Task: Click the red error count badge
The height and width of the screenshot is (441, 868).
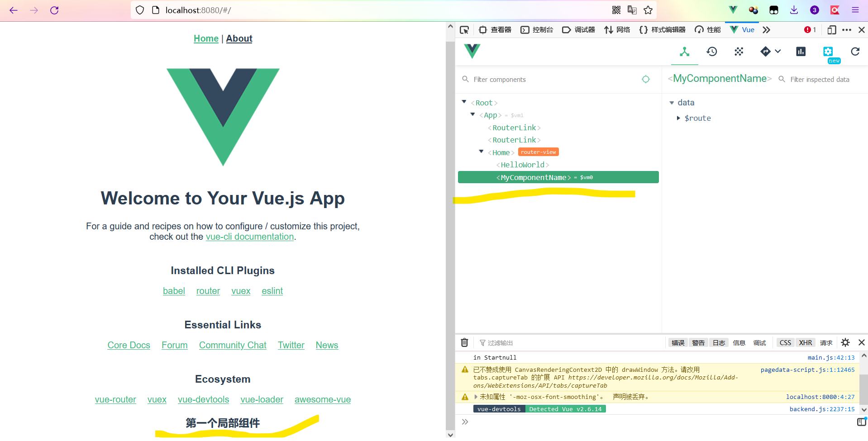Action: pyautogui.click(x=810, y=30)
